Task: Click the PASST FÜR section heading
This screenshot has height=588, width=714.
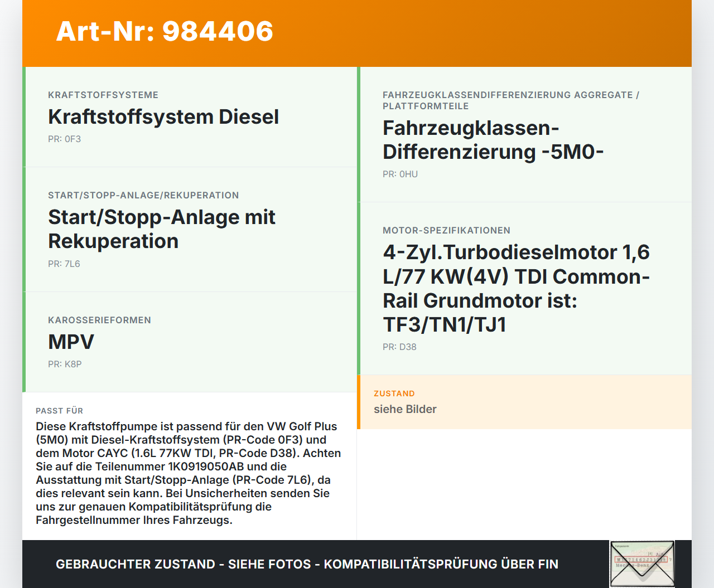Action: (x=60, y=411)
